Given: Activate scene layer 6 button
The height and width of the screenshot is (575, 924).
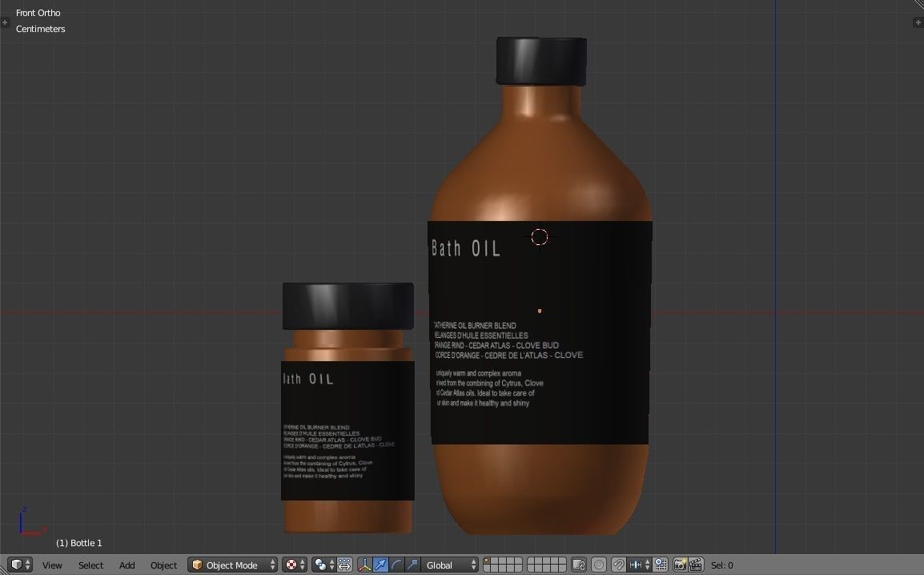Looking at the screenshot, I should tap(532, 561).
